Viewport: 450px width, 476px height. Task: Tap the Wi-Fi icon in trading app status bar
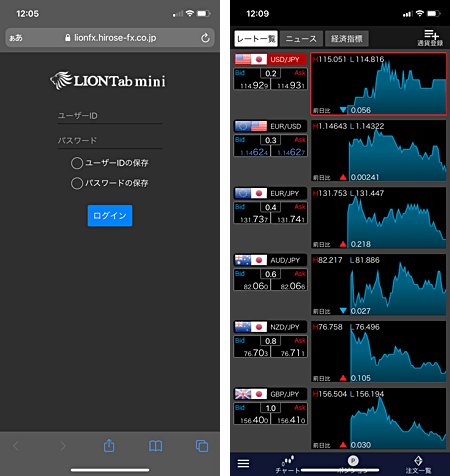tap(420, 13)
